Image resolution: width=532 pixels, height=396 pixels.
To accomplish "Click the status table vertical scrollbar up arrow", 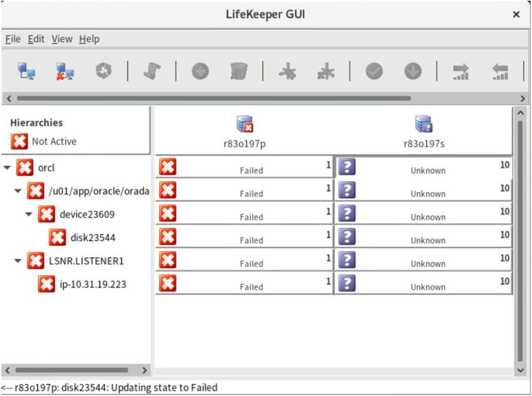I will pos(520,113).
